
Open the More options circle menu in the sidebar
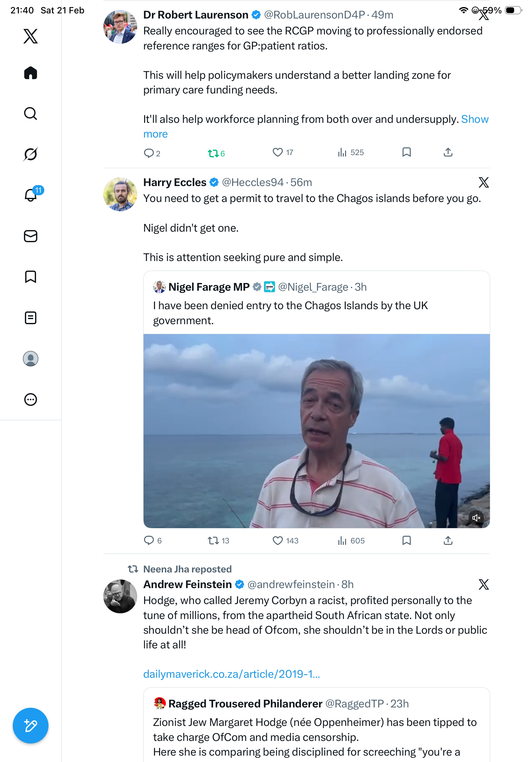(x=31, y=399)
